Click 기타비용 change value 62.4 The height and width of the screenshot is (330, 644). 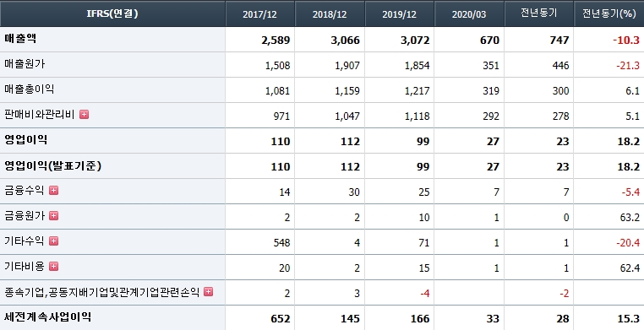pyautogui.click(x=630, y=268)
